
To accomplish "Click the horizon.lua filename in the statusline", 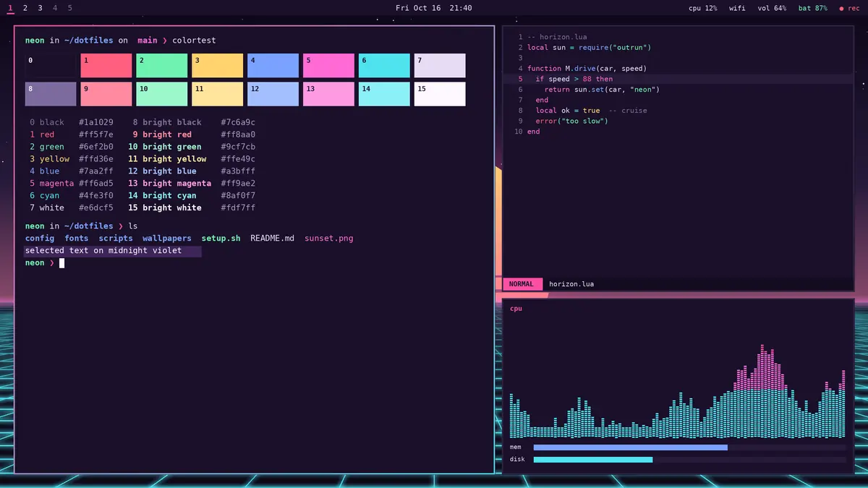I will (571, 284).
